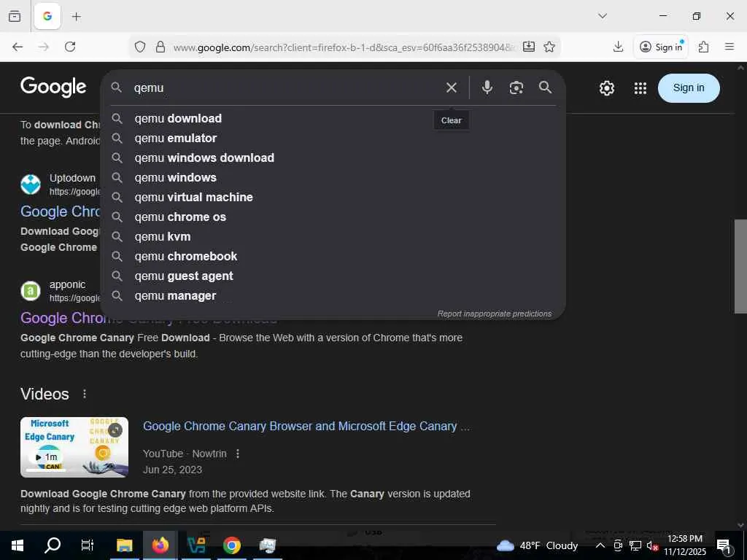This screenshot has width=747, height=560.
Task: Open Firefox View from tab bar
Action: (15, 16)
